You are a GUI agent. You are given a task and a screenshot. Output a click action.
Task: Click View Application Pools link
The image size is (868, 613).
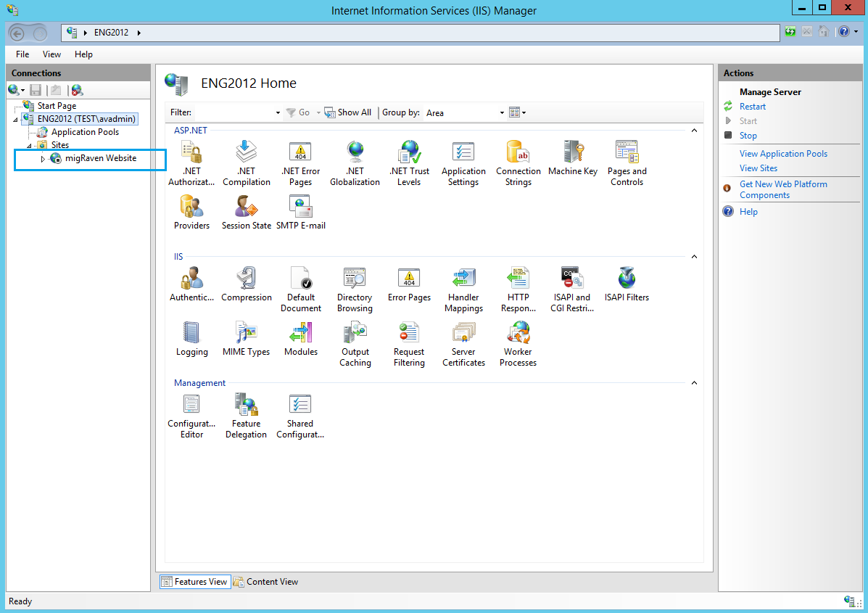[x=783, y=153]
